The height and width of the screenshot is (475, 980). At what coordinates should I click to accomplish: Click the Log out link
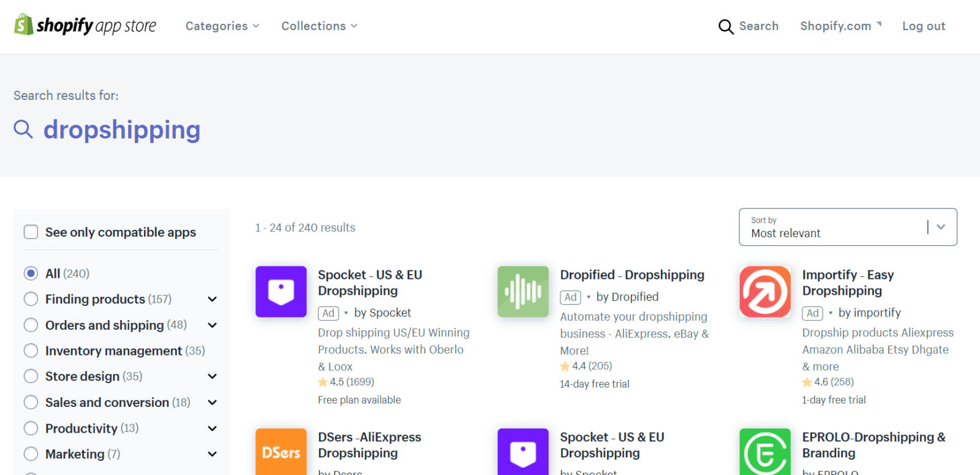coord(923,26)
